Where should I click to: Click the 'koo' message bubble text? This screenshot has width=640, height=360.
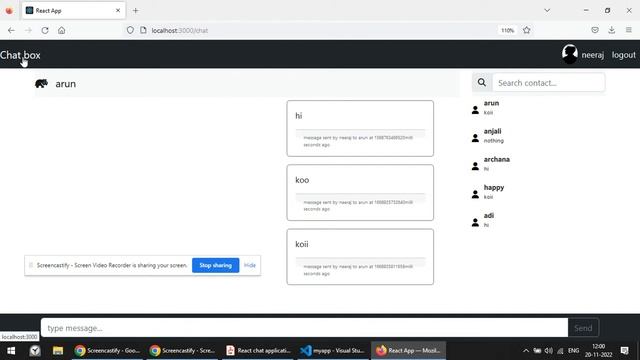[302, 180]
